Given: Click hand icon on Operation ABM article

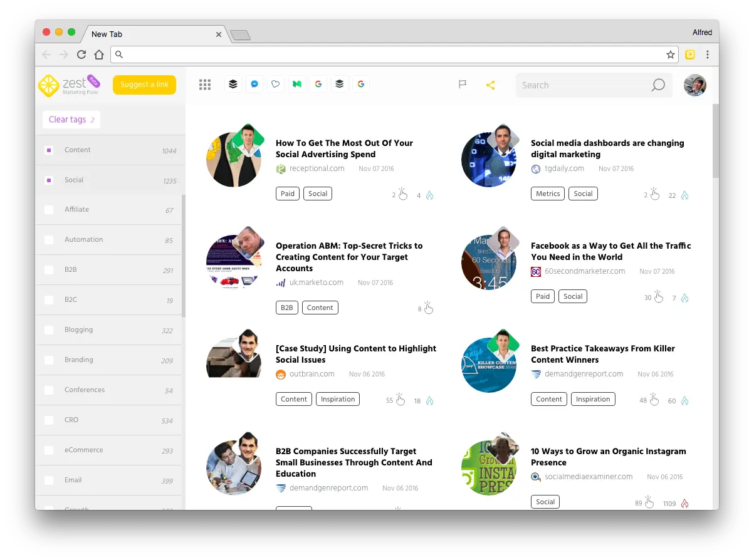Looking at the screenshot, I should click(x=429, y=308).
